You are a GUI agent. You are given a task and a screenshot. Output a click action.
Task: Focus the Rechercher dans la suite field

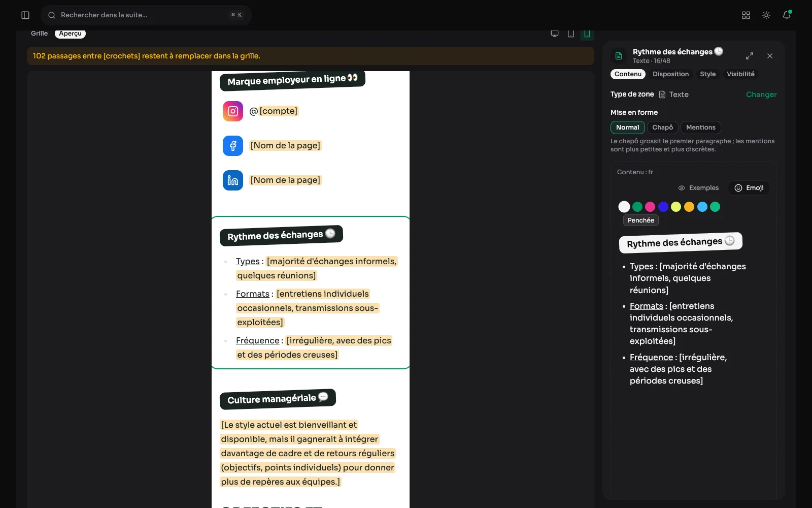coord(146,15)
